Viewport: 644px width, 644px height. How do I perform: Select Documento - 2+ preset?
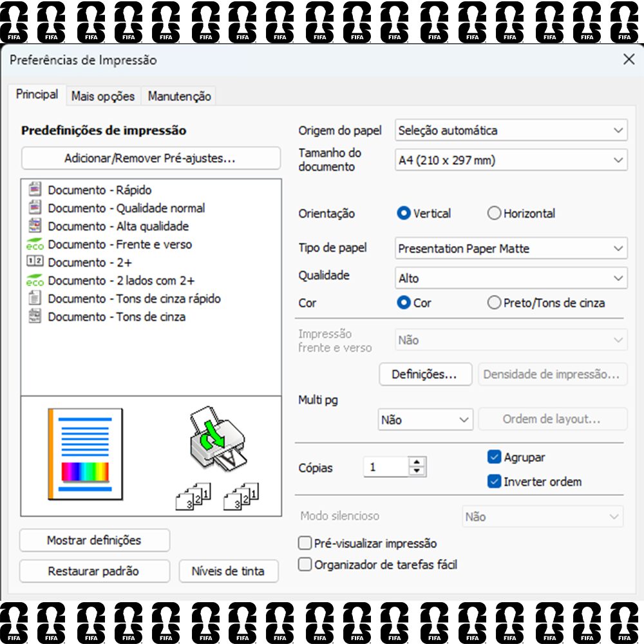pyautogui.click(x=90, y=262)
